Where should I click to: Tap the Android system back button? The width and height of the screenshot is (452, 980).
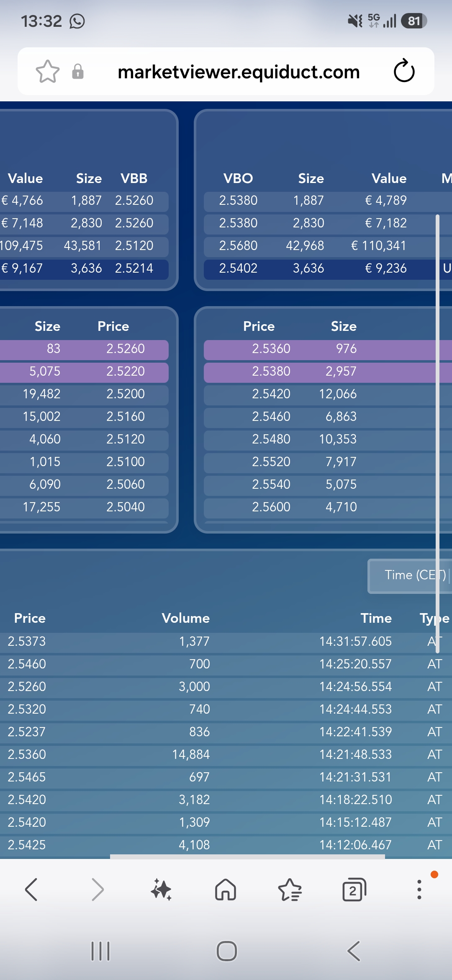tap(354, 951)
